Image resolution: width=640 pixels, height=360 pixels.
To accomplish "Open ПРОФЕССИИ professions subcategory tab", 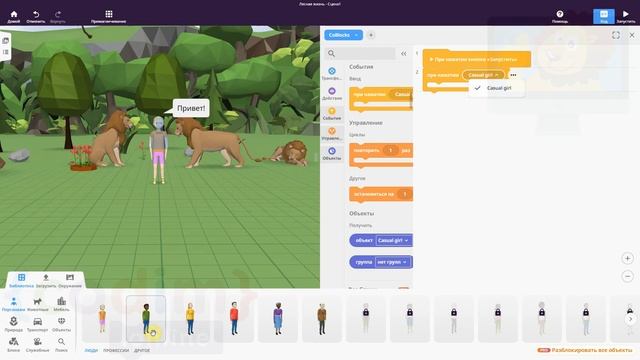I will point(116,350).
